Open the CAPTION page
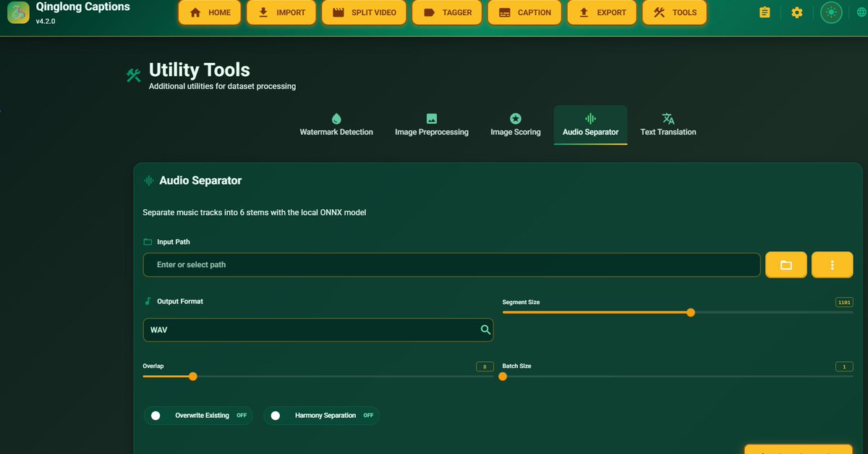Viewport: 868px width, 454px height. click(524, 12)
